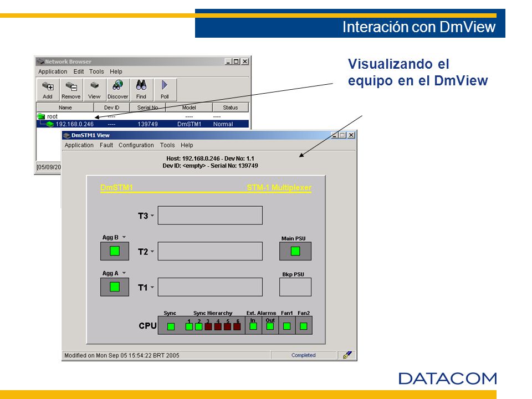Click serial number 139749 in the device row
Viewport: 532px width, 399px height.
point(147,124)
